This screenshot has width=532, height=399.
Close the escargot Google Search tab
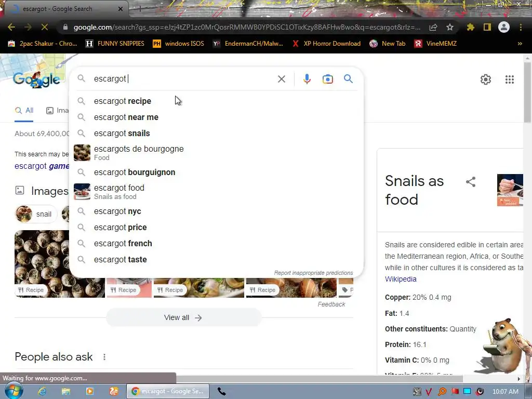tap(121, 9)
